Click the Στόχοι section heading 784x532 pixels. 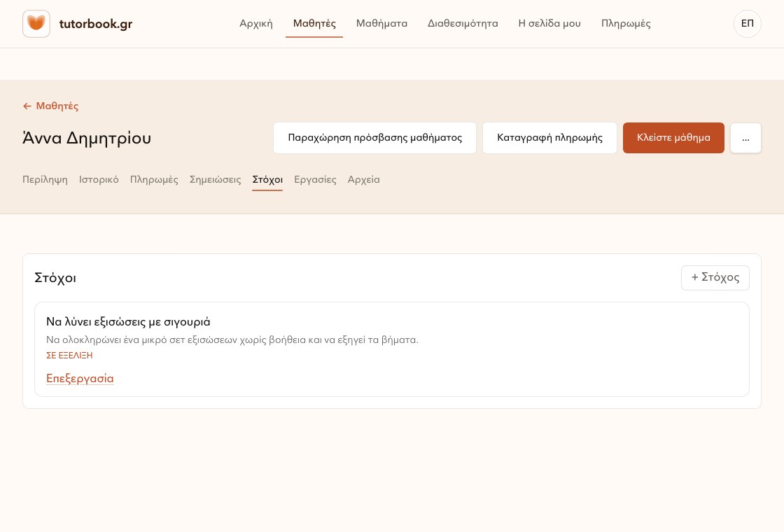pyautogui.click(x=55, y=278)
